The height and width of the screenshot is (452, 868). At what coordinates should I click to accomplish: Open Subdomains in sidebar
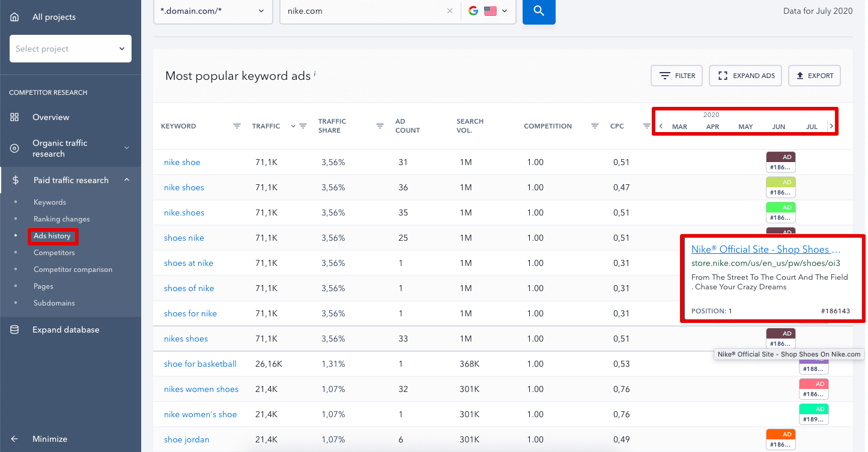54,303
